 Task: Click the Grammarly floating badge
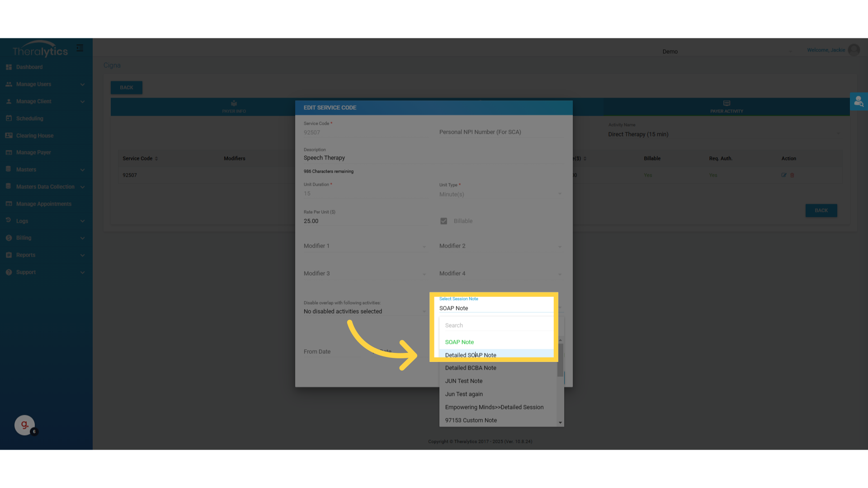(24, 425)
